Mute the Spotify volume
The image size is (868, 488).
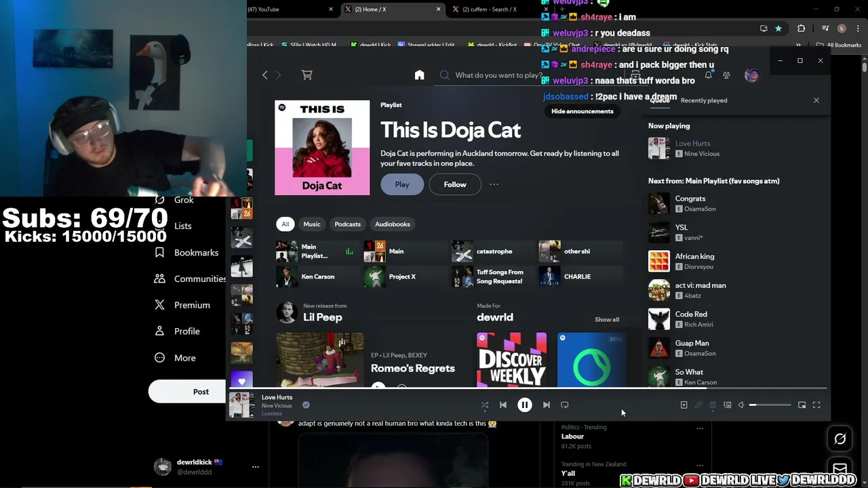[741, 405]
